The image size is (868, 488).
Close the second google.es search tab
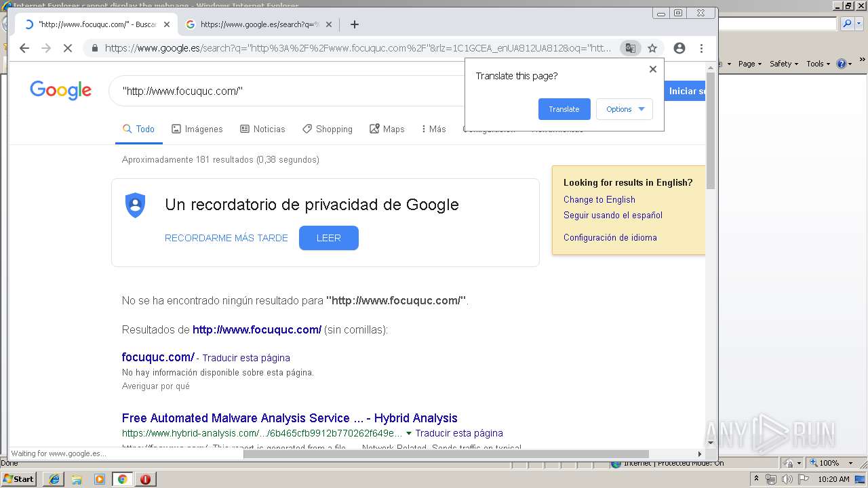(329, 24)
